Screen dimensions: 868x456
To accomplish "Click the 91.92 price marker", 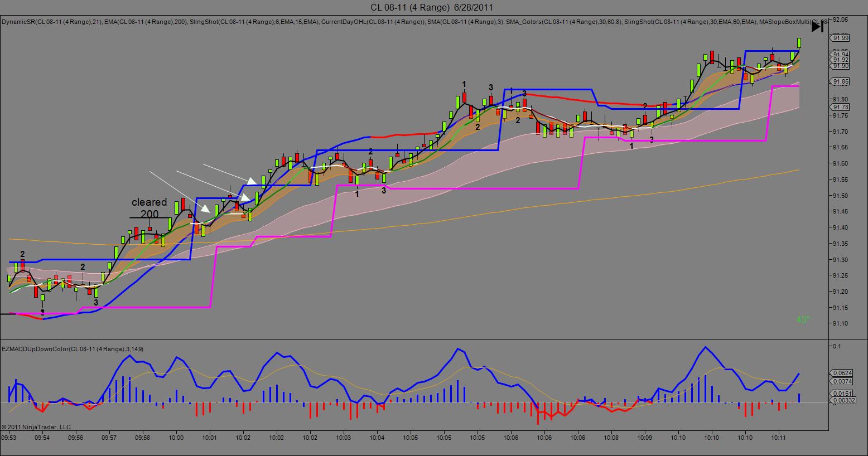I will click(840, 60).
